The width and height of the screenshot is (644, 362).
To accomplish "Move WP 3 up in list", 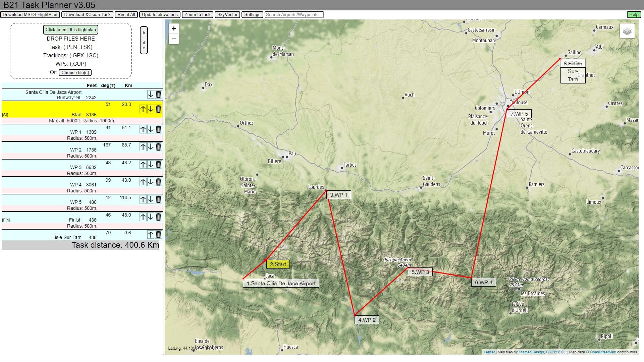I will [x=143, y=165].
